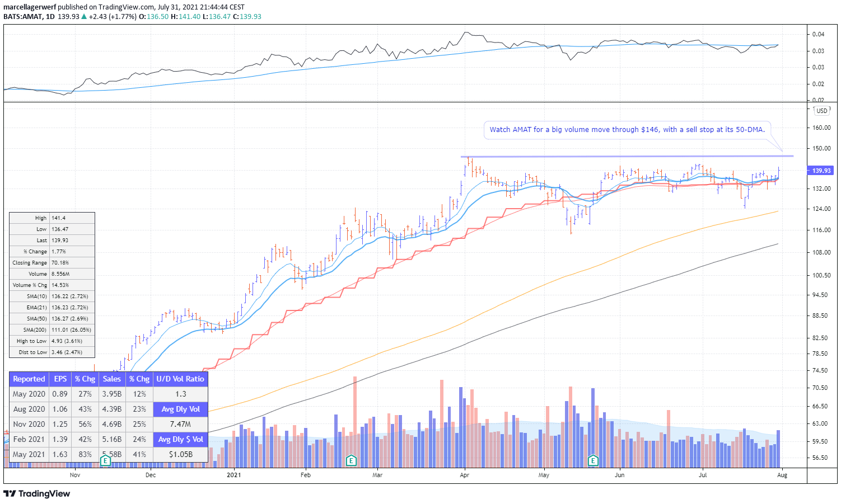This screenshot has height=504, width=841.
Task: Click the Volume 8.556M row
Action: (52, 274)
